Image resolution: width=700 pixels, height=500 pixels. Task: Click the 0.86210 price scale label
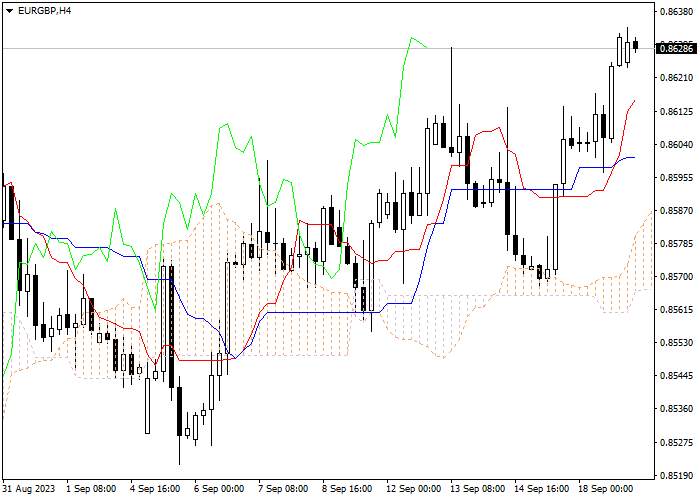pos(676,78)
